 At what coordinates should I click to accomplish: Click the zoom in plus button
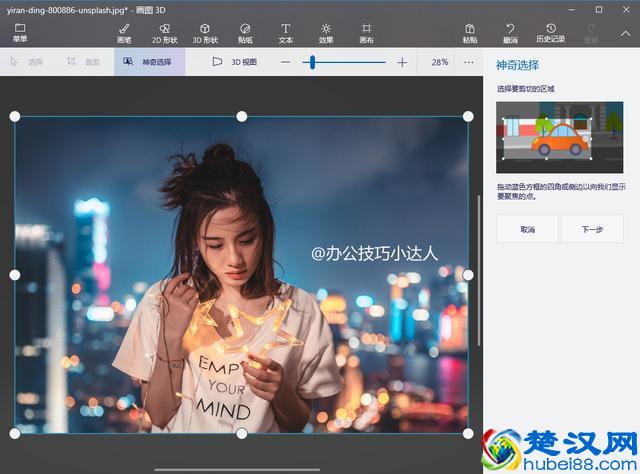(402, 62)
